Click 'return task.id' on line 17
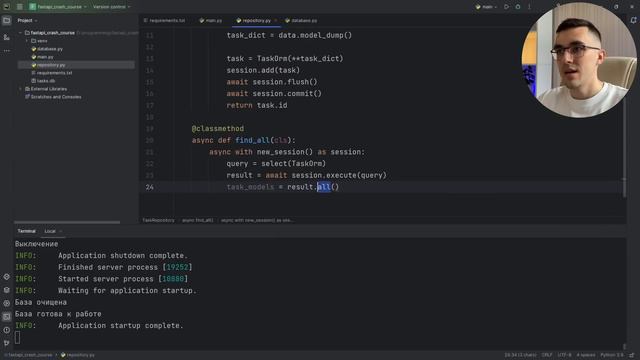This screenshot has width=640, height=360. 257,105
